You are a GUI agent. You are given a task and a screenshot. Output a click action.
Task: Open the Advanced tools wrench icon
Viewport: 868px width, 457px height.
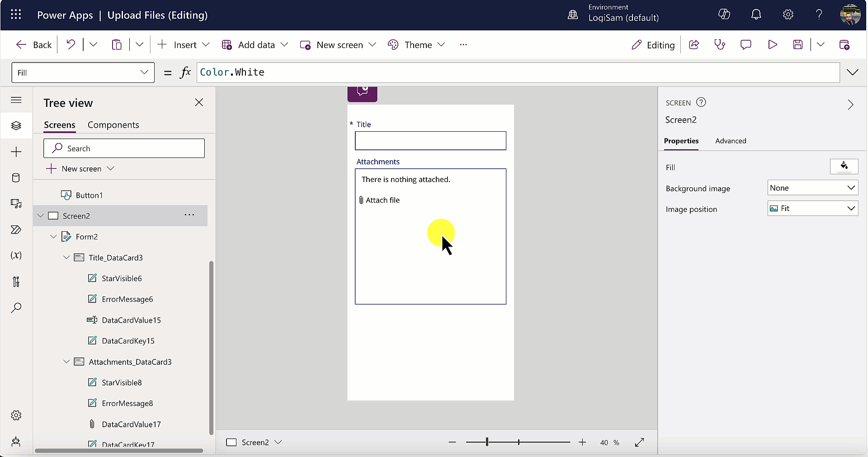pos(16,282)
